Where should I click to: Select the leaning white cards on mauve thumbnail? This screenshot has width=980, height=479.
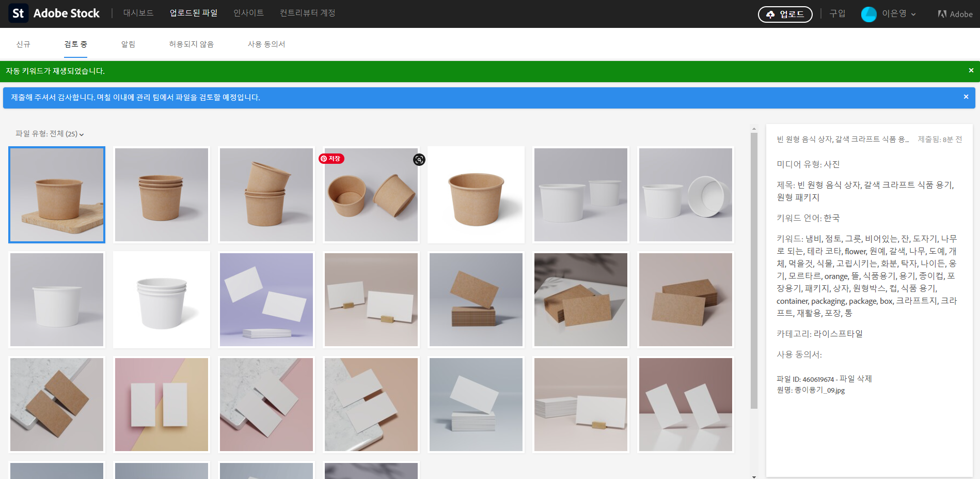(x=686, y=405)
